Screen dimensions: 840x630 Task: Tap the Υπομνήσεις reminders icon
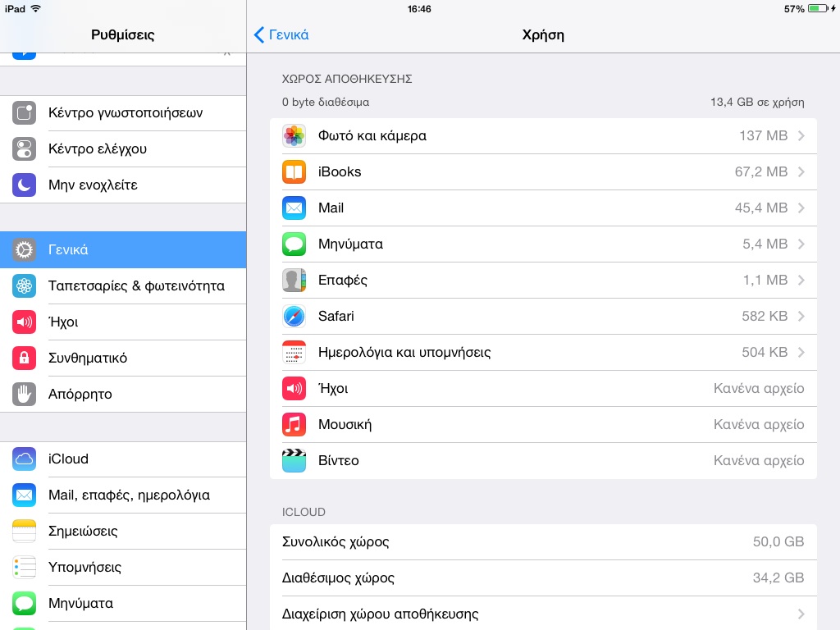[24, 568]
